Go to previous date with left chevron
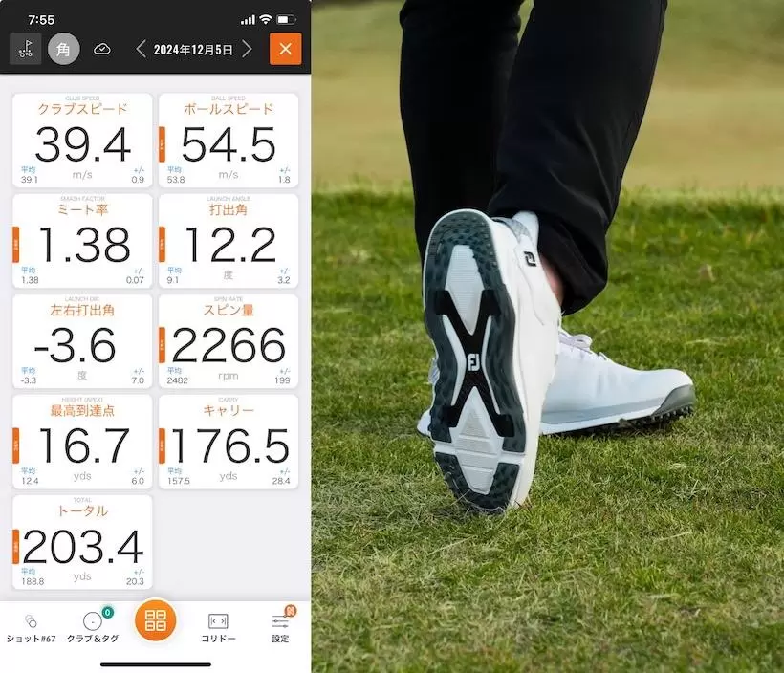This screenshot has width=784, height=673. tap(142, 49)
